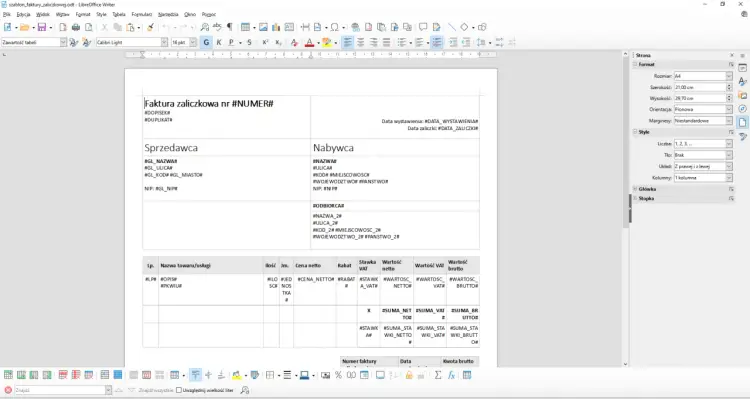Open the Style Inspector deck in sidebar

click(x=742, y=137)
